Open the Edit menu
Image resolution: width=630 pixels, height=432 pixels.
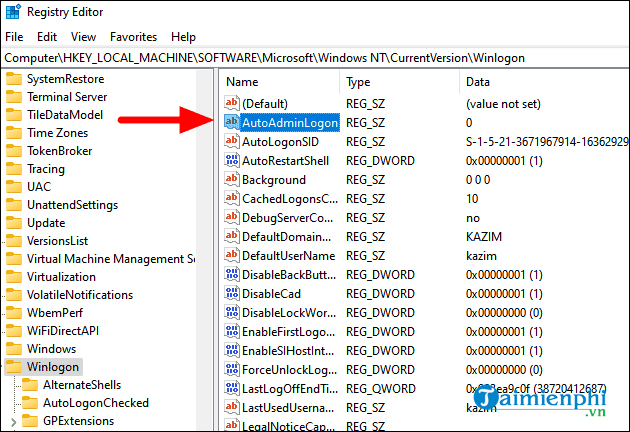coord(47,37)
